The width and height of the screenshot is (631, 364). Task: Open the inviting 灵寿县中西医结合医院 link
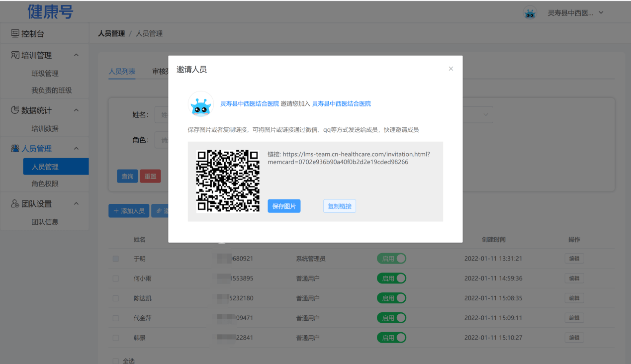click(x=250, y=103)
